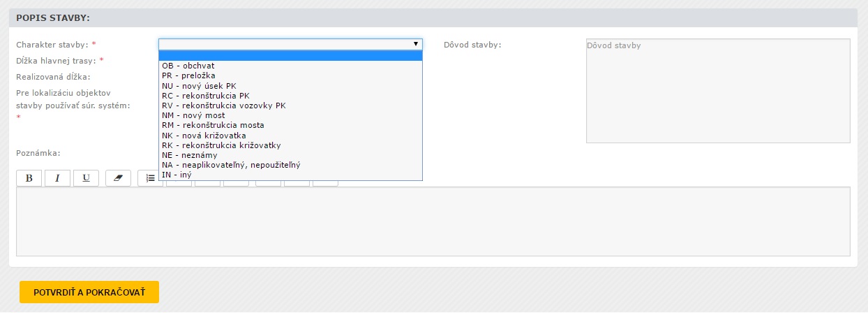Click the eraser clear-formatting icon
868x313 pixels.
point(118,178)
